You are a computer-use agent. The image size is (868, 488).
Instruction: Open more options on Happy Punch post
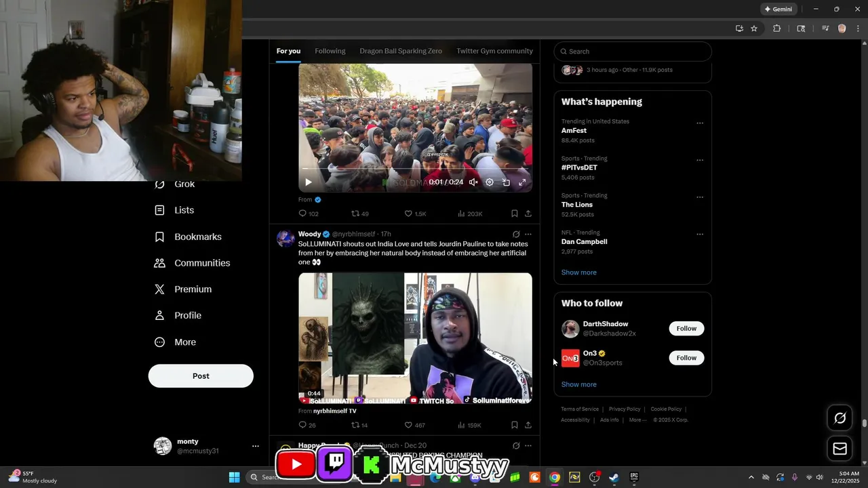click(528, 445)
